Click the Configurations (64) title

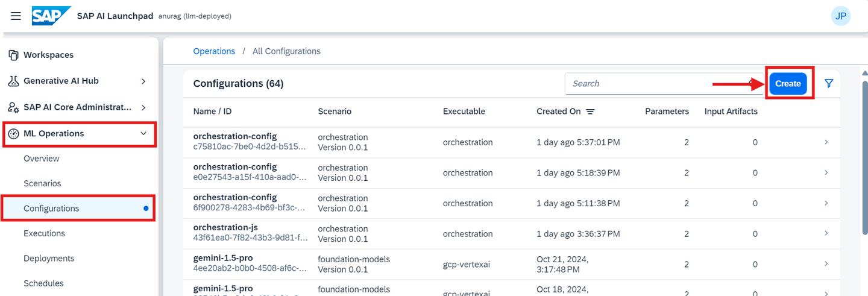tap(238, 84)
